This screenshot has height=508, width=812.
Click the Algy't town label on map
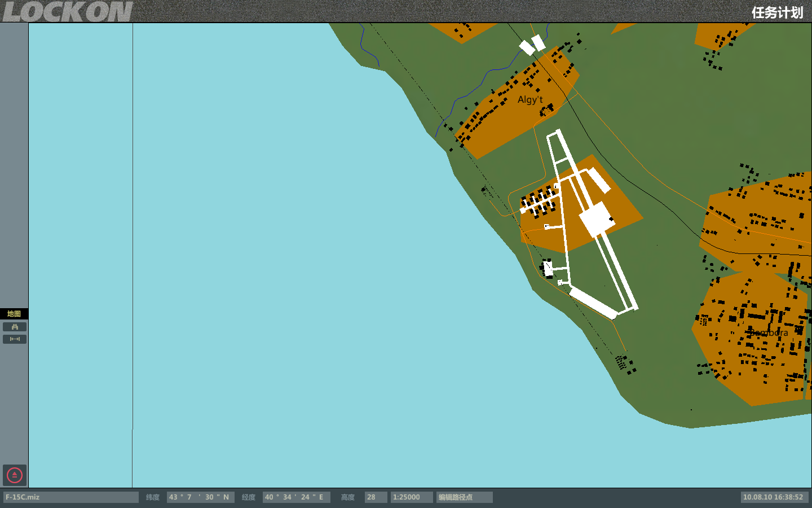[x=530, y=100]
